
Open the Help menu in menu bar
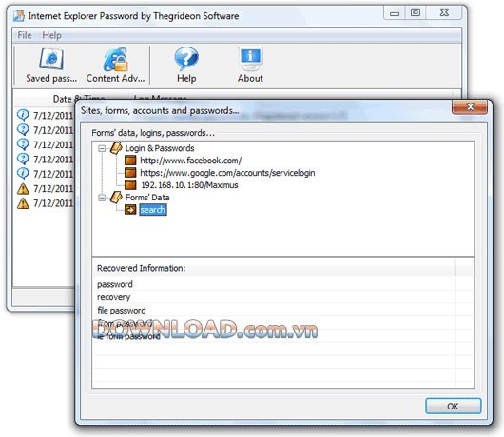coord(51,35)
